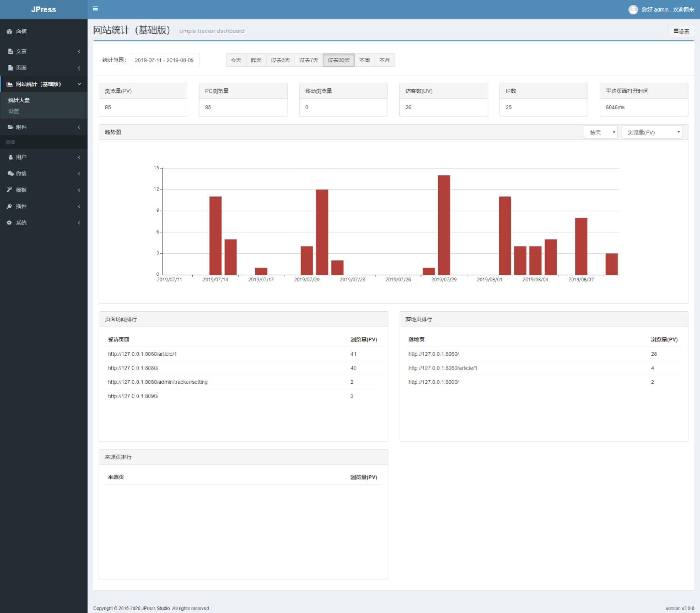Screen dimensions: 700x613
Task: Click the admin user avatar icon
Action: coord(633,9)
